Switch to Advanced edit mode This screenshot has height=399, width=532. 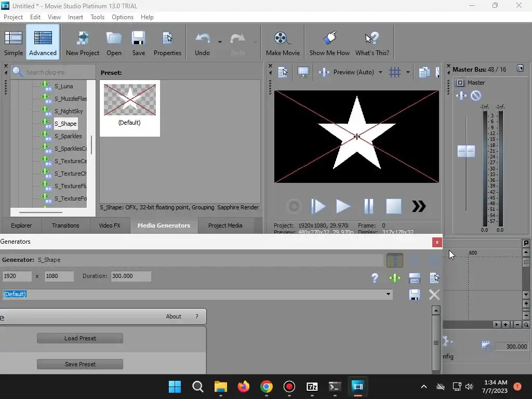(x=43, y=42)
